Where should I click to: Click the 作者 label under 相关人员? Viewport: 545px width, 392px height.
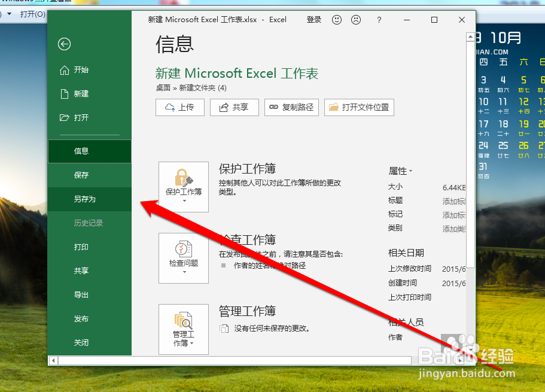(395, 338)
